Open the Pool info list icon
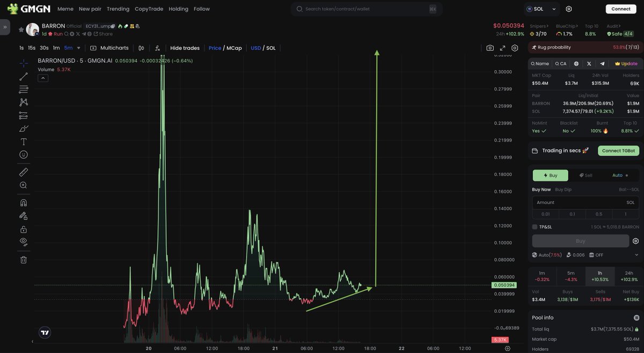644x353 pixels. pos(636,318)
